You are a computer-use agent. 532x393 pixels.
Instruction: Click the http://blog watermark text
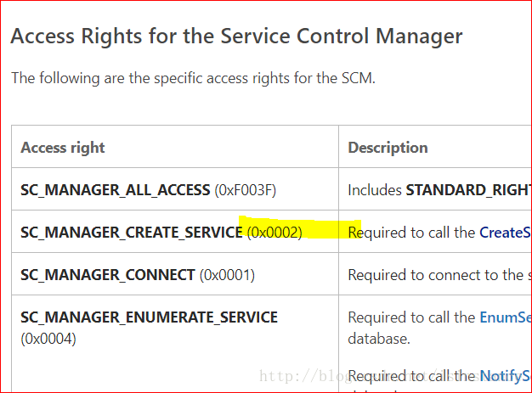(x=303, y=376)
